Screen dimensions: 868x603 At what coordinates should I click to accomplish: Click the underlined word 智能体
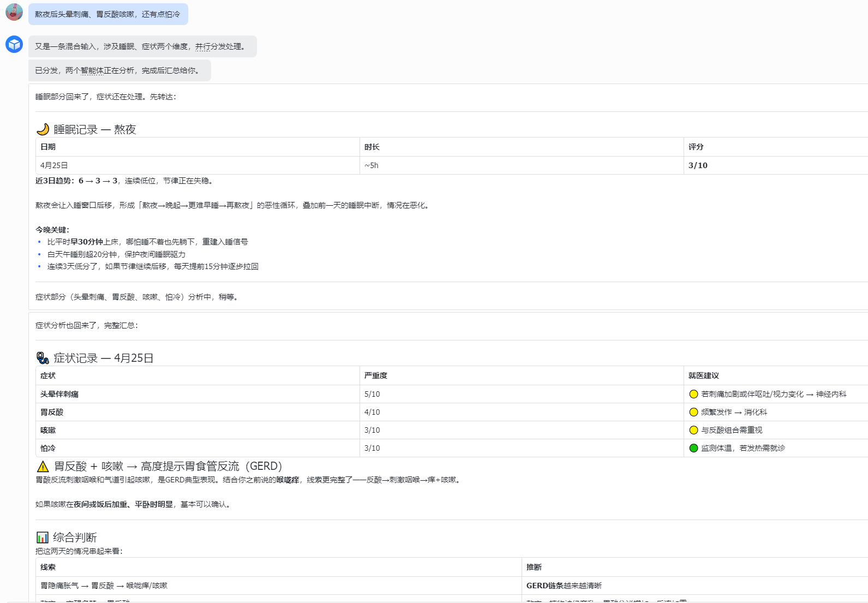point(92,70)
